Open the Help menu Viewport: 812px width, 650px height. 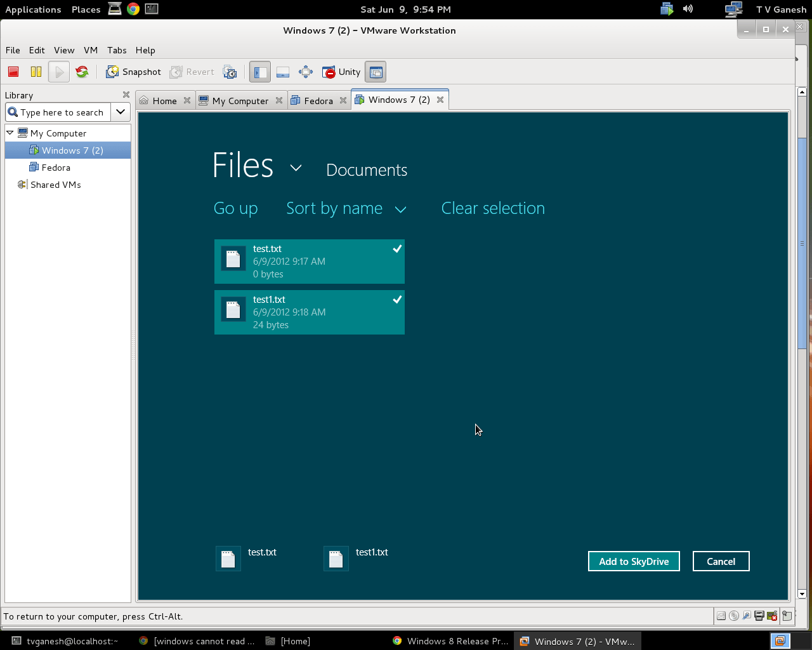click(145, 50)
